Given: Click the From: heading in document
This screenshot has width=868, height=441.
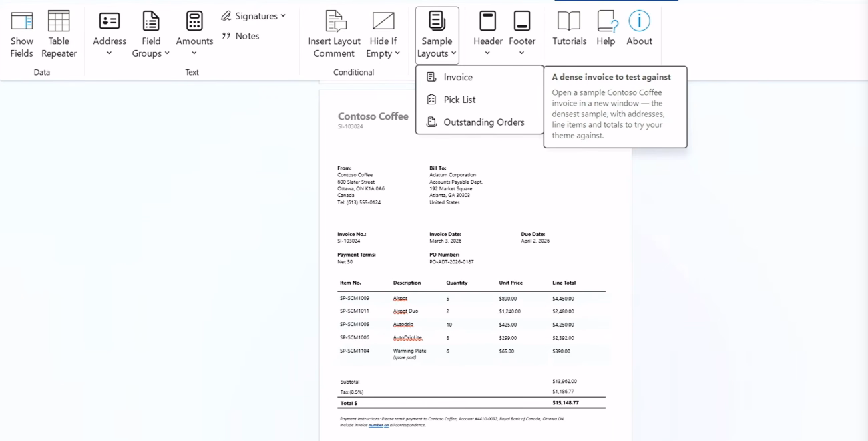Looking at the screenshot, I should tap(345, 168).
